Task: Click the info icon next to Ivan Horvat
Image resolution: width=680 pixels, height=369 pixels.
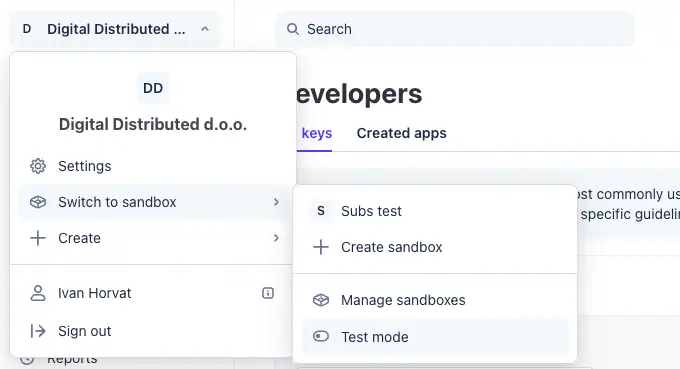Action: (x=268, y=293)
